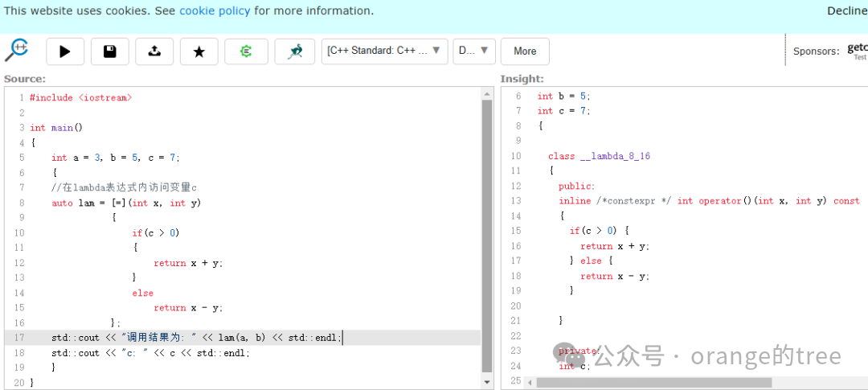
Task: Click 'int main()' in the Source editor
Action: tap(56, 127)
